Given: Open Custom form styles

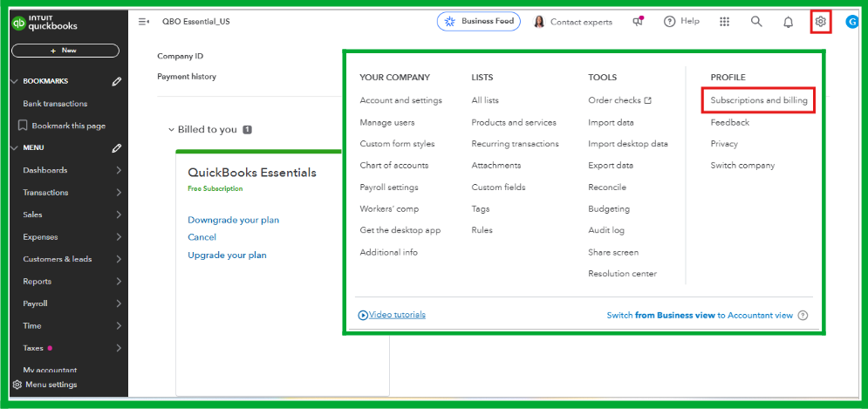Looking at the screenshot, I should 397,144.
